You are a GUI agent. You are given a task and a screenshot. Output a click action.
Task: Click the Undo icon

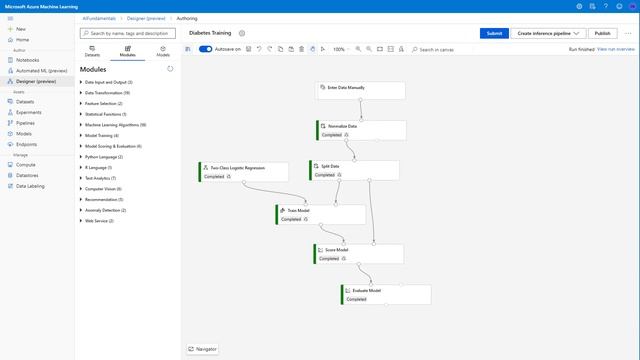click(259, 49)
